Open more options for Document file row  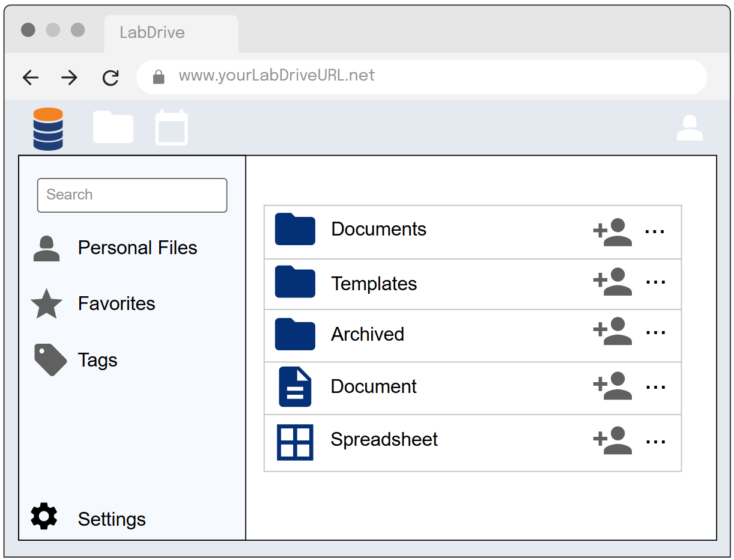tap(655, 388)
